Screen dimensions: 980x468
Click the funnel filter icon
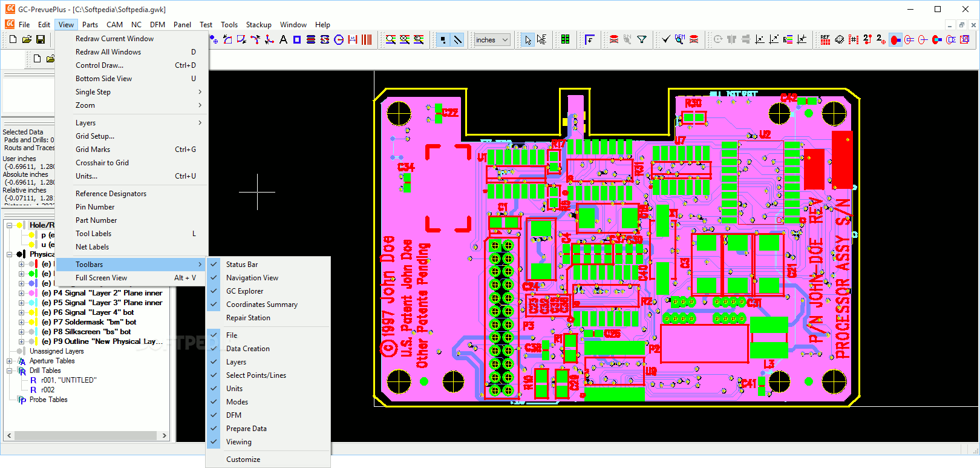[642, 40]
